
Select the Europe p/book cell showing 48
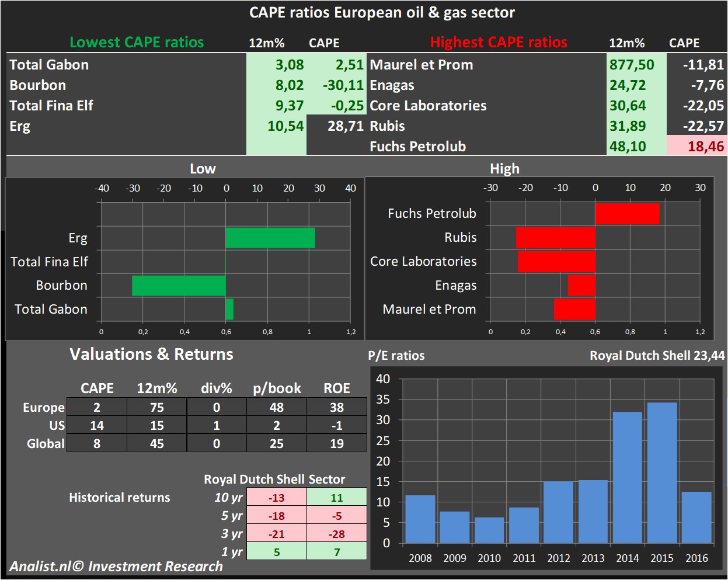[277, 407]
